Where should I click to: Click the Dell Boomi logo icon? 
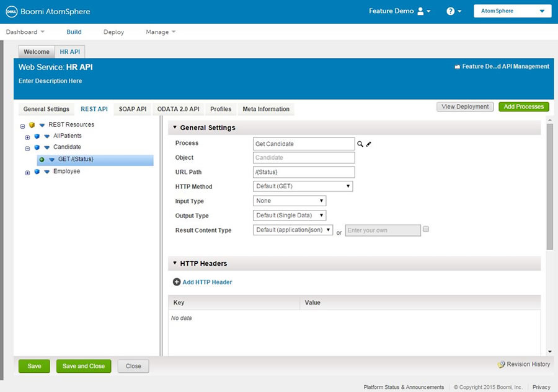(11, 11)
